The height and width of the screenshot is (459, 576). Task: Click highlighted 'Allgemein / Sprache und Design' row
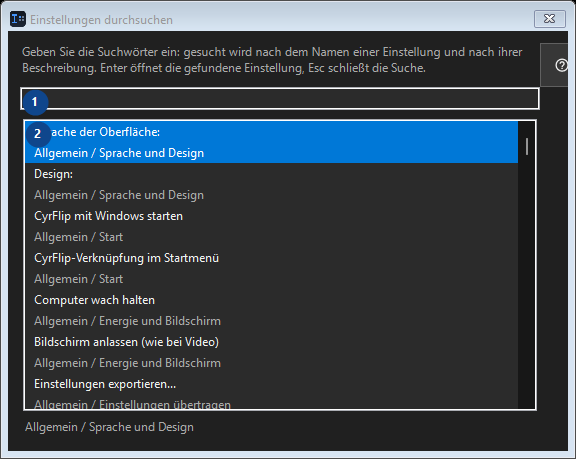(119, 153)
